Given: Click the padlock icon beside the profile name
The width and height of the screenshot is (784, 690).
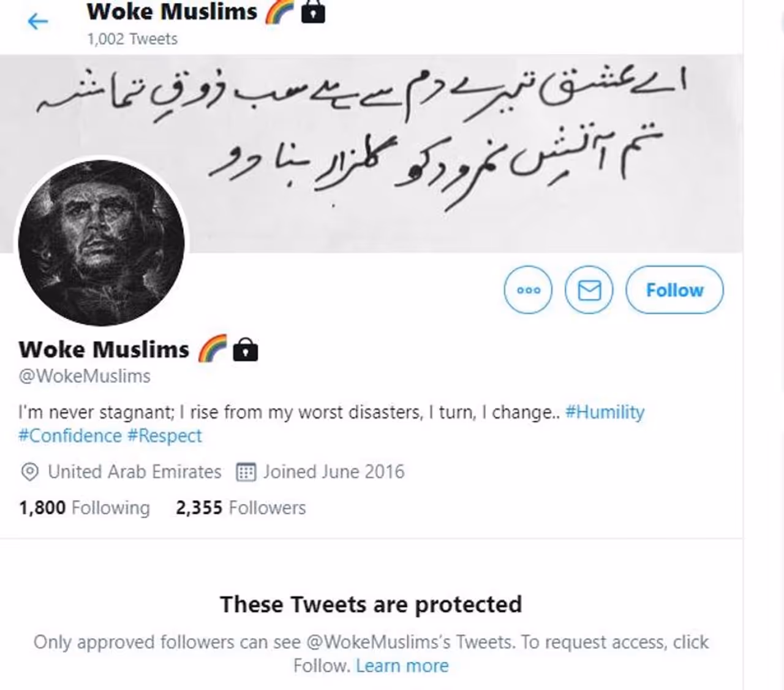Looking at the screenshot, I should point(246,349).
